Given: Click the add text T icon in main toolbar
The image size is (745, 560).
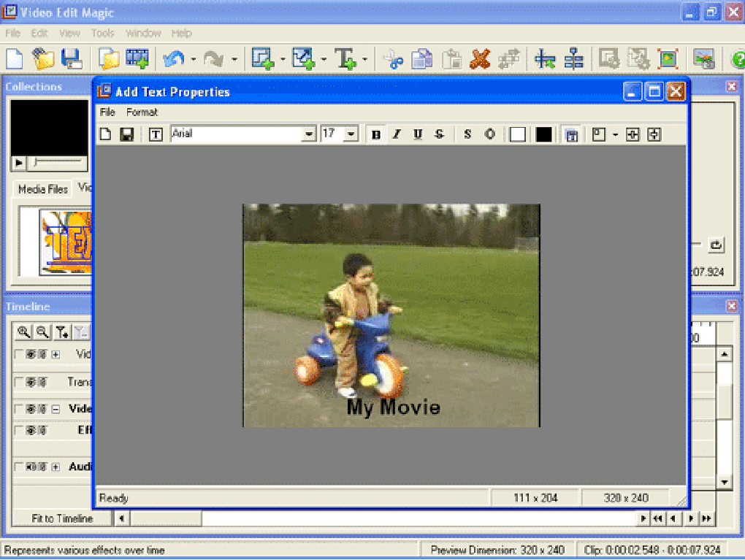Looking at the screenshot, I should tap(345, 59).
